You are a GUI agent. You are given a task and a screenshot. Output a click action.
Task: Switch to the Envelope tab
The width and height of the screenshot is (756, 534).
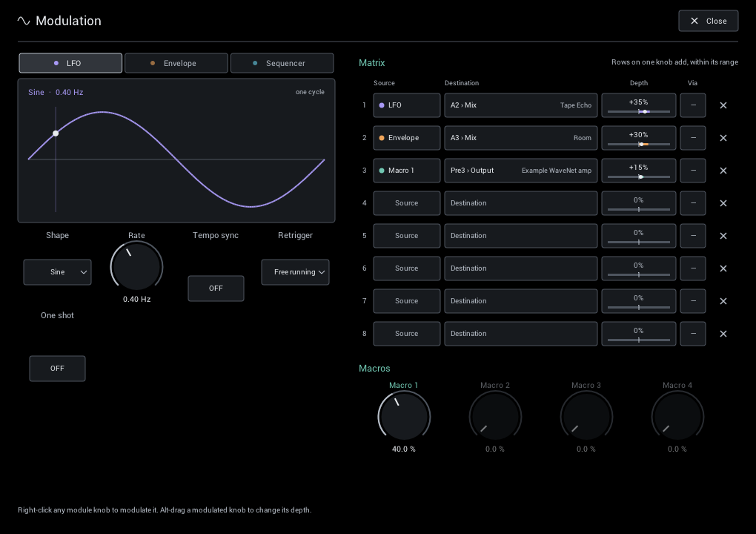176,63
